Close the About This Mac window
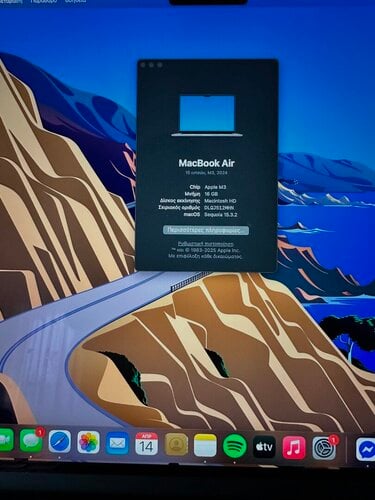Screen dimensions: 375x500 coord(143,65)
